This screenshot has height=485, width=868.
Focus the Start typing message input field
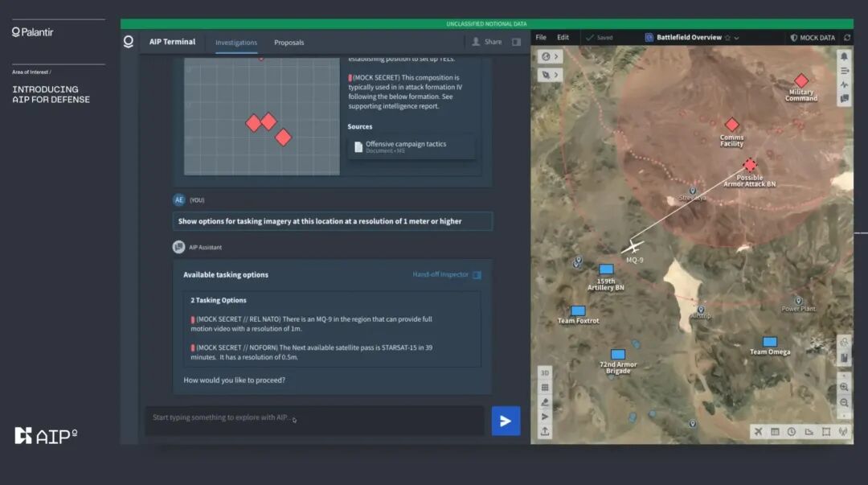tap(314, 420)
